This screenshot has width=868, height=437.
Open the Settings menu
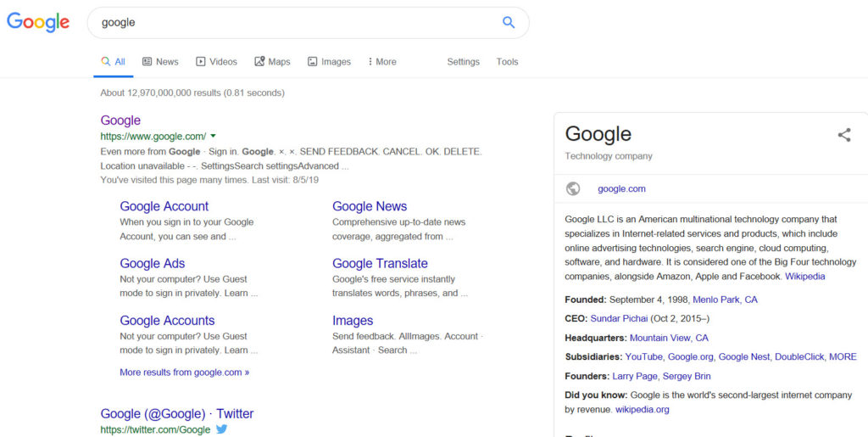pyautogui.click(x=463, y=62)
